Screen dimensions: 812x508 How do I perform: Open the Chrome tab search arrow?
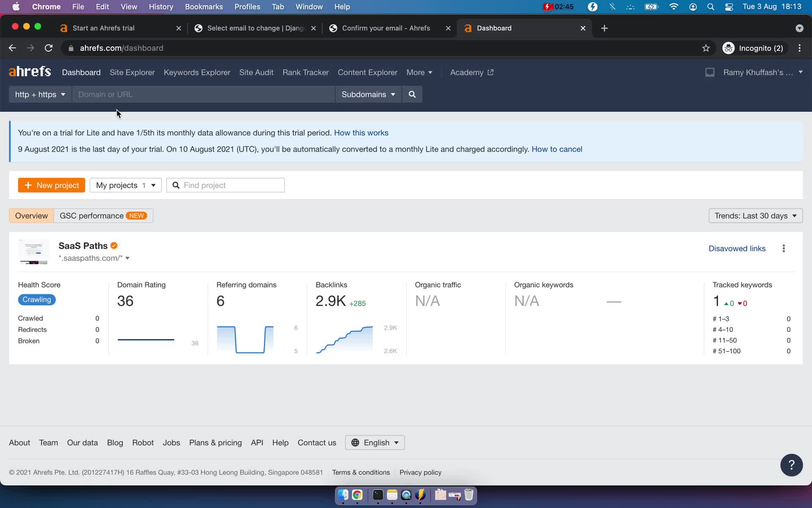point(799,28)
